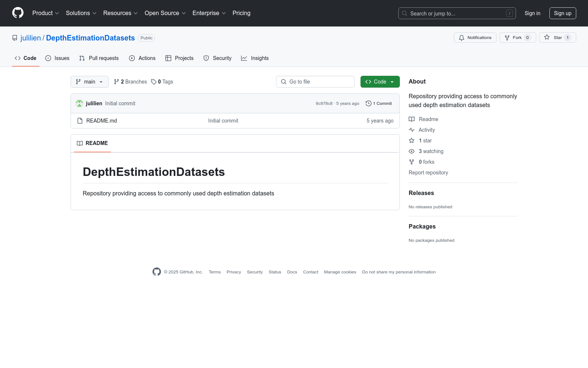View 1 Commit history
Screen dimensions: 588x368
(x=379, y=103)
